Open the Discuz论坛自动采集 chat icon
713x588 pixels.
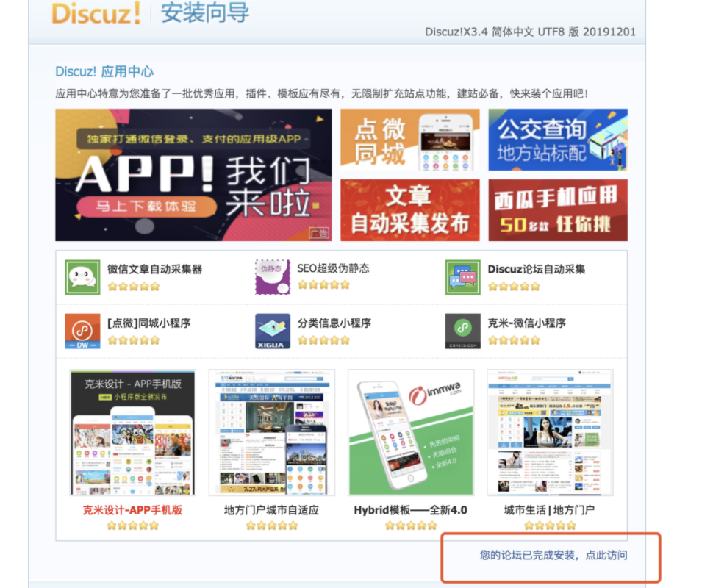[463, 277]
